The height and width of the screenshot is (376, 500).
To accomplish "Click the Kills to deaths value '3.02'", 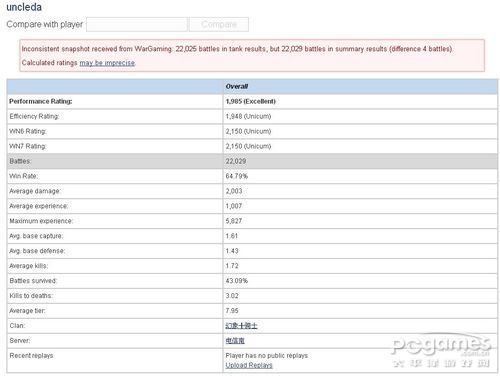I will pos(232,296).
